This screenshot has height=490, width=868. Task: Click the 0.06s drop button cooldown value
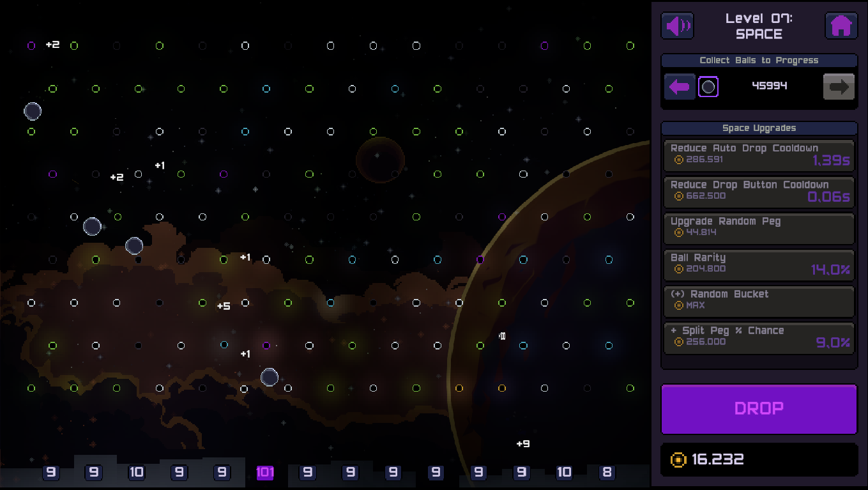coord(829,197)
